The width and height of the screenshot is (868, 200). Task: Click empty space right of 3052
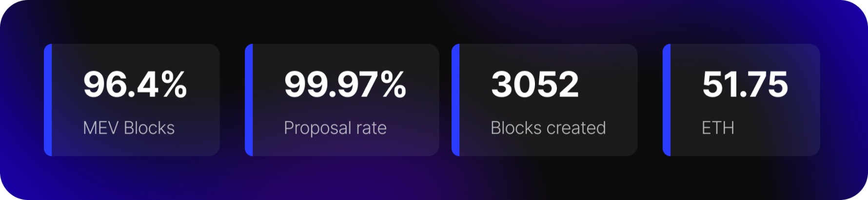[x=607, y=84]
